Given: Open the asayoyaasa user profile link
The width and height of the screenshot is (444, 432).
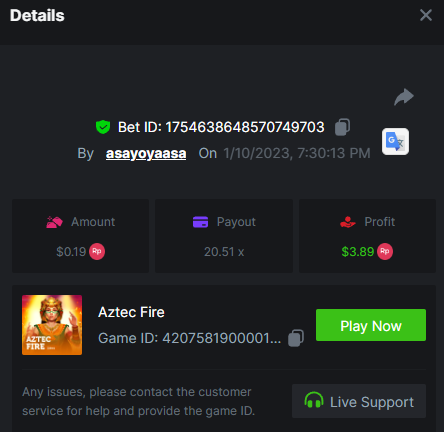Looking at the screenshot, I should click(146, 154).
